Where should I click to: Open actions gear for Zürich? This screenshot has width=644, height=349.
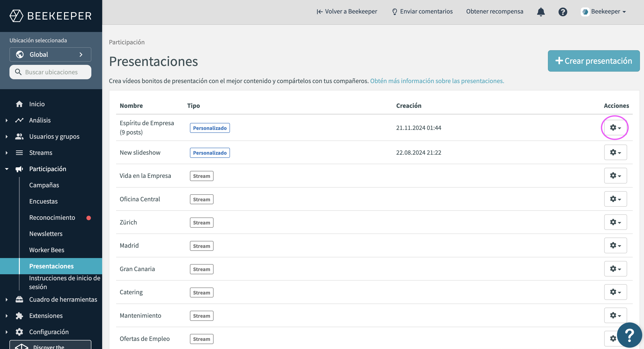click(615, 222)
